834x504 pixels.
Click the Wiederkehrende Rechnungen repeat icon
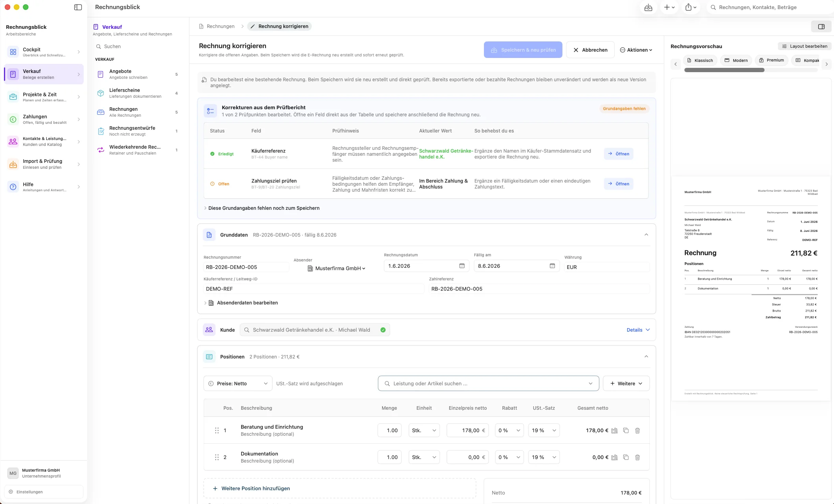[x=101, y=150]
